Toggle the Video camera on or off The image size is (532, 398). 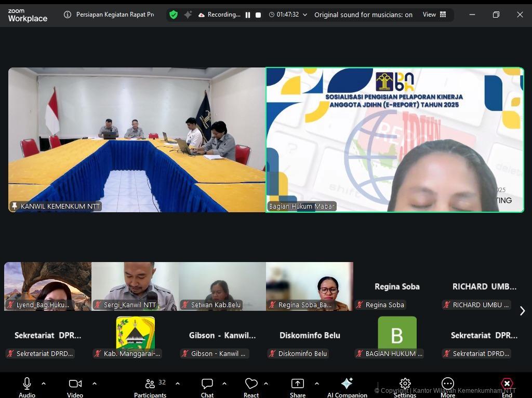[x=75, y=387]
